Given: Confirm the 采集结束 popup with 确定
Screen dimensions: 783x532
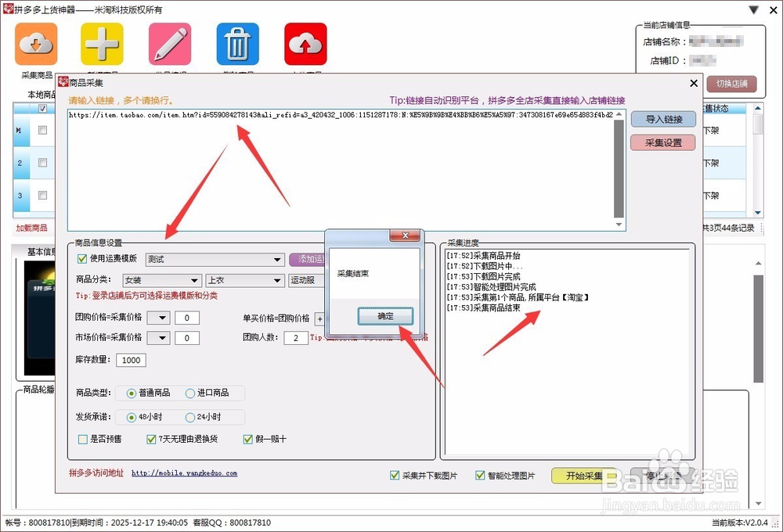Looking at the screenshot, I should pos(385,316).
